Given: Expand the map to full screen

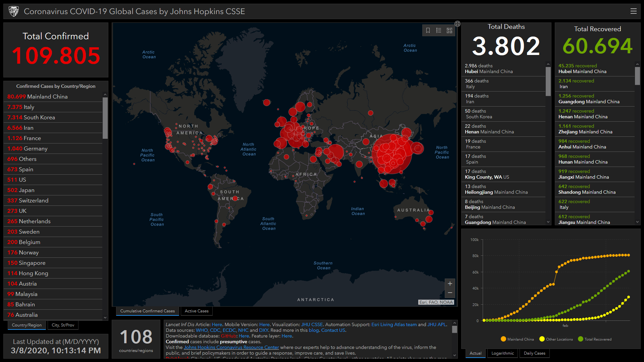Looking at the screenshot, I should point(458,24).
